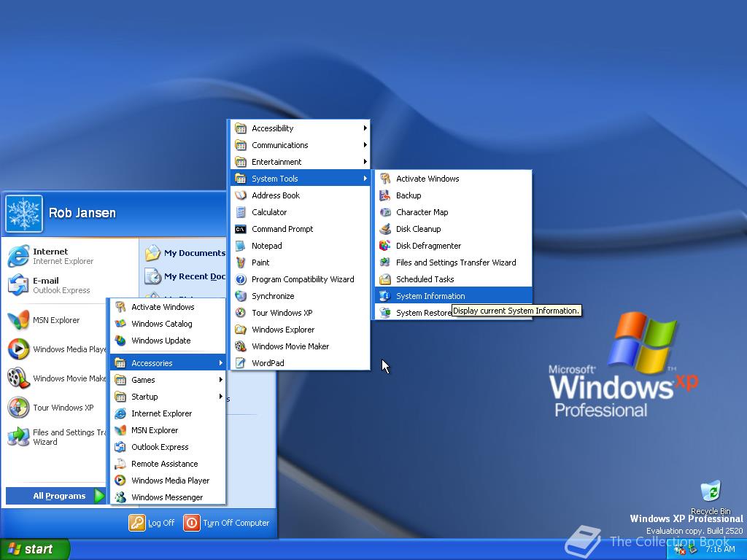Launch Calculator from the Accessories menu
Screen dimensions: 747x560
click(x=269, y=212)
